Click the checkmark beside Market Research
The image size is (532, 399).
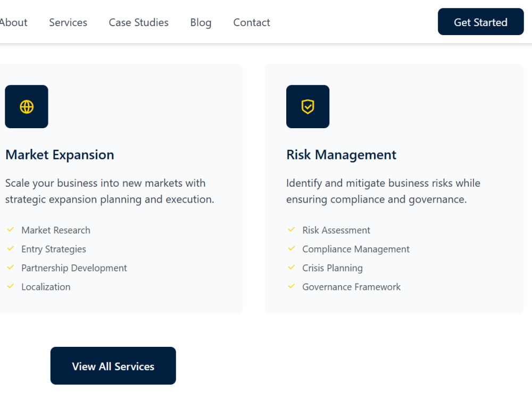[x=11, y=230]
